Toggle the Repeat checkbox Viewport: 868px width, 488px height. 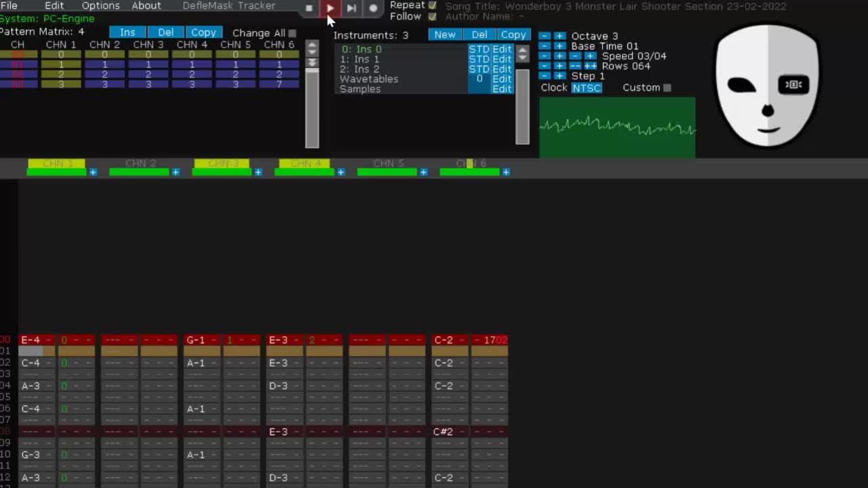point(432,5)
